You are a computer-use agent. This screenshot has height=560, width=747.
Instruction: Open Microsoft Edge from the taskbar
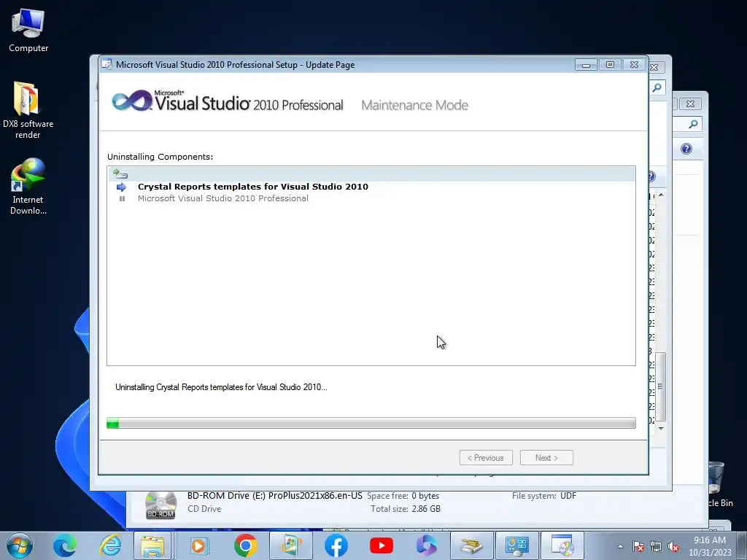point(65,545)
